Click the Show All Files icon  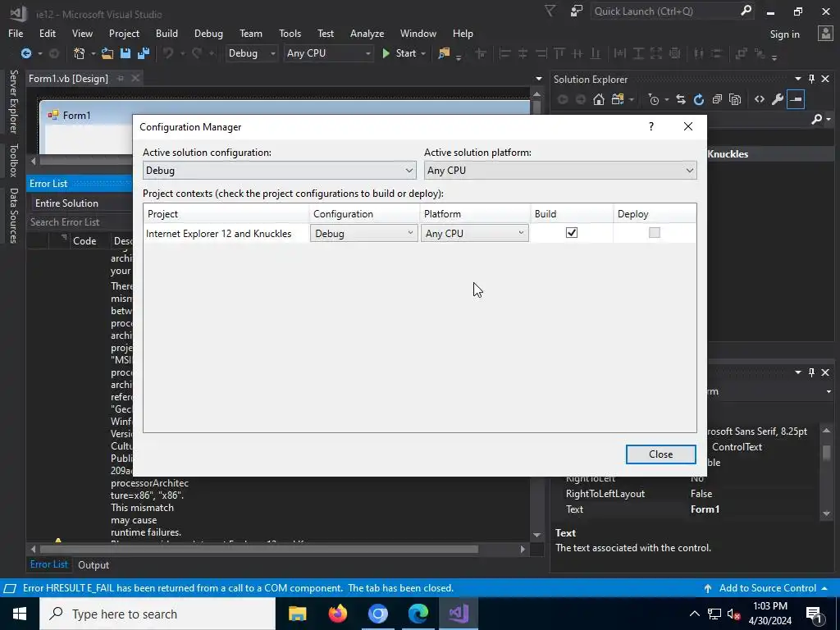click(x=735, y=99)
